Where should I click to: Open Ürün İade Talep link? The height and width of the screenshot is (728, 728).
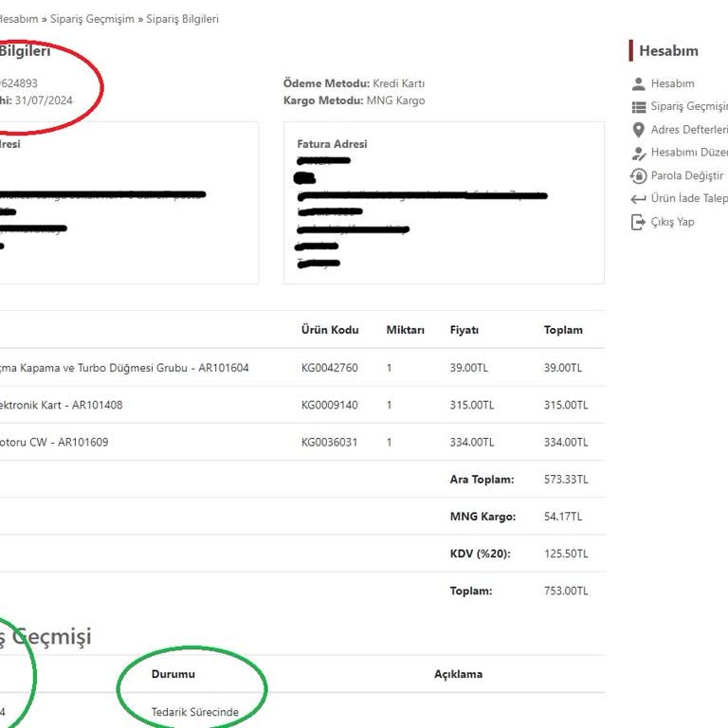click(x=689, y=198)
